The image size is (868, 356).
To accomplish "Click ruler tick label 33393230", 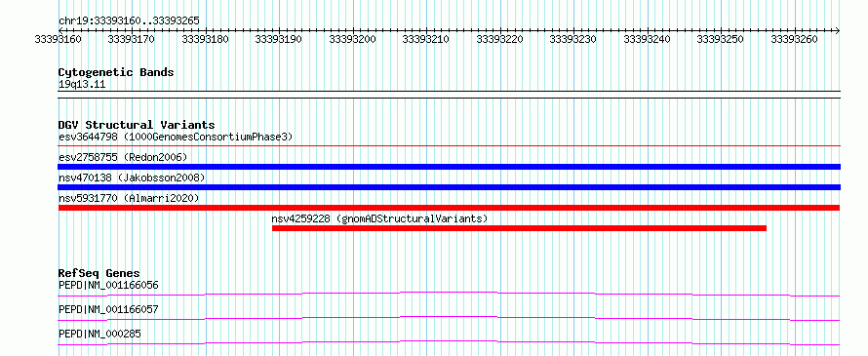I will [x=573, y=39].
